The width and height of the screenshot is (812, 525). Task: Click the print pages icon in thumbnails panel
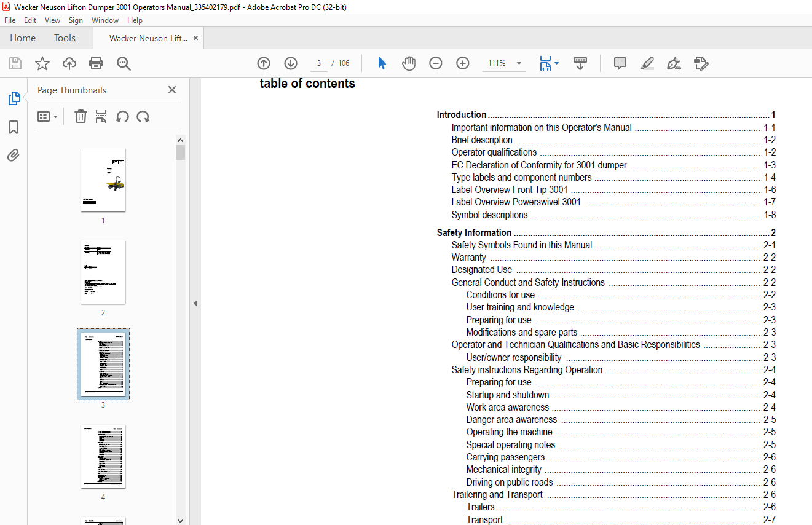coord(101,116)
